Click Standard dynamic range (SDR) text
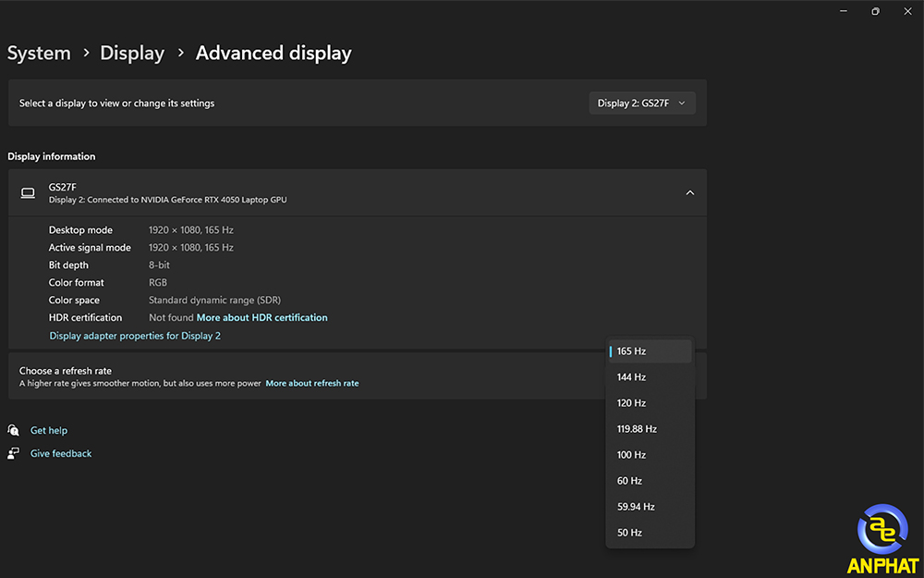The height and width of the screenshot is (578, 924). tap(214, 301)
